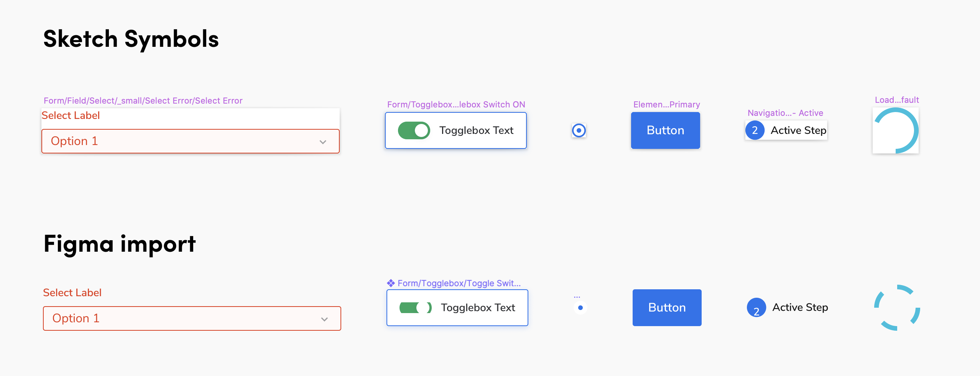Select the radio dot in Figma import row
980x376 pixels.
[x=580, y=308]
